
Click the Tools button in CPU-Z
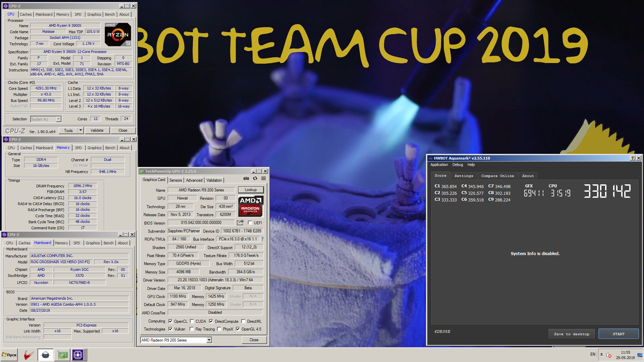[x=68, y=130]
